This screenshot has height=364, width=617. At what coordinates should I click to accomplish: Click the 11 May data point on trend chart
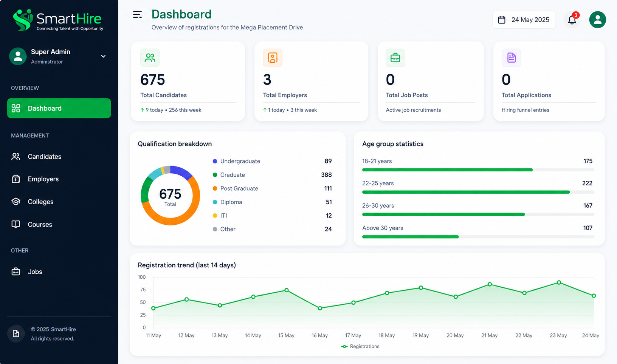click(153, 308)
